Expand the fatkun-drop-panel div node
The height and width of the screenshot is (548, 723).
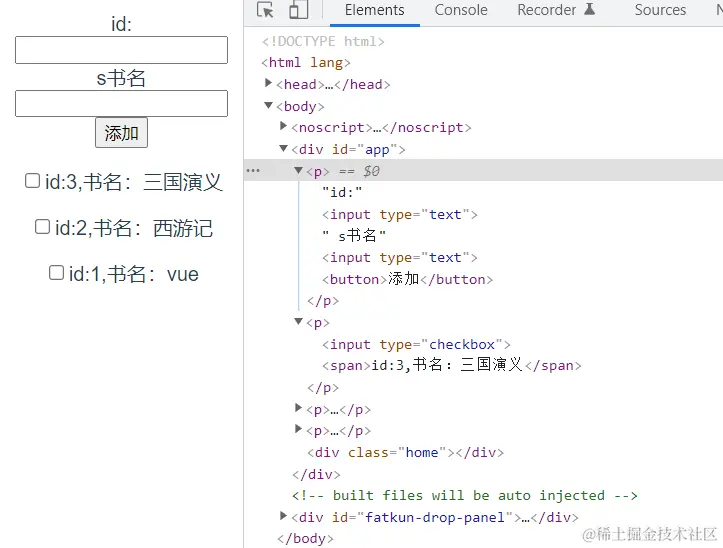(x=284, y=516)
